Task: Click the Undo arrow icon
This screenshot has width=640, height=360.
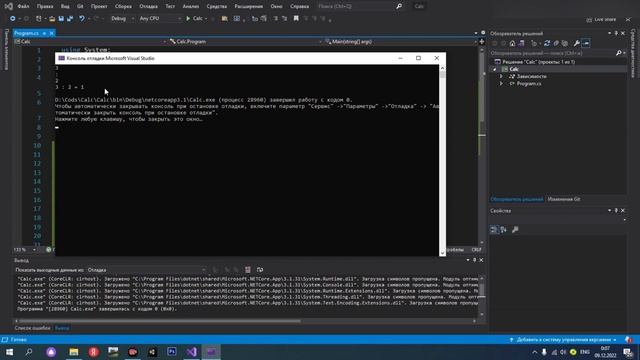Action: (82, 18)
